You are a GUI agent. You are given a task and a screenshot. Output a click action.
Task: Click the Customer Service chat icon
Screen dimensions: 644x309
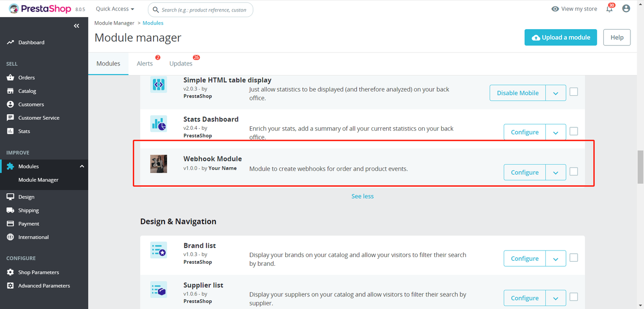(x=10, y=118)
